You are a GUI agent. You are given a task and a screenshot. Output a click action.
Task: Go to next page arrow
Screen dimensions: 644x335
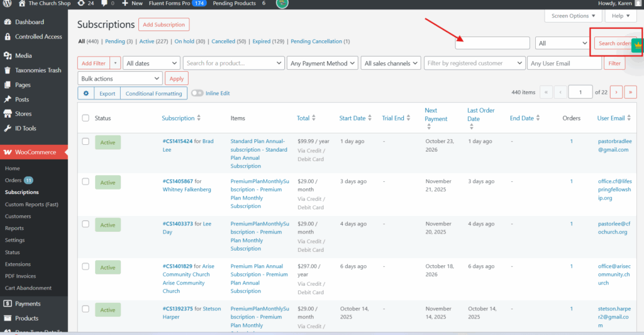coord(616,92)
